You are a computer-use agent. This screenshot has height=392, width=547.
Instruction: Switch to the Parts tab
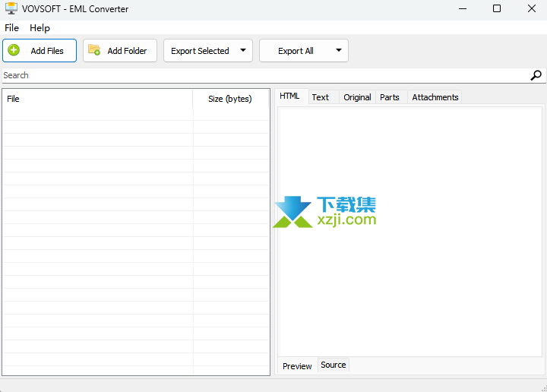390,97
